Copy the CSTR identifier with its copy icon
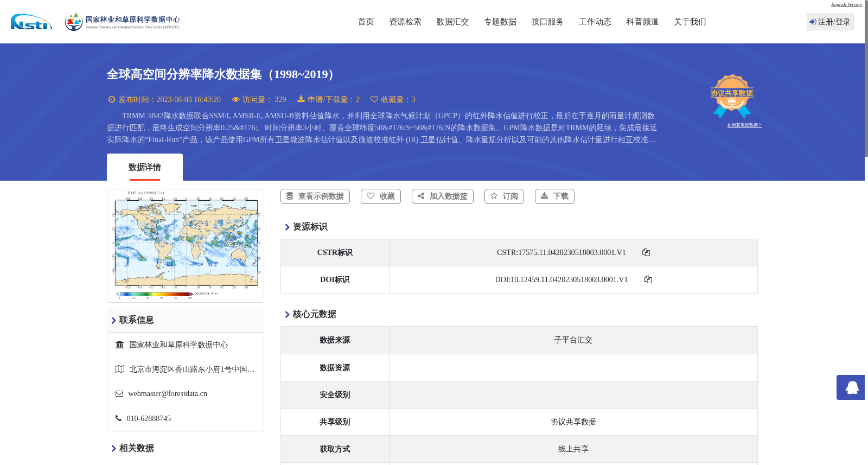This screenshot has height=465, width=868. tap(646, 252)
